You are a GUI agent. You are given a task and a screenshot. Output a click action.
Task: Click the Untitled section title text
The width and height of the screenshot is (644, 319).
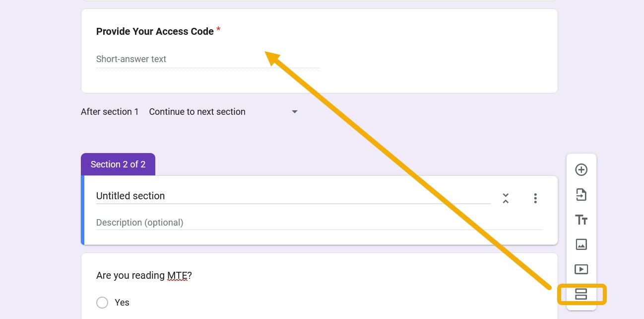[x=130, y=196]
